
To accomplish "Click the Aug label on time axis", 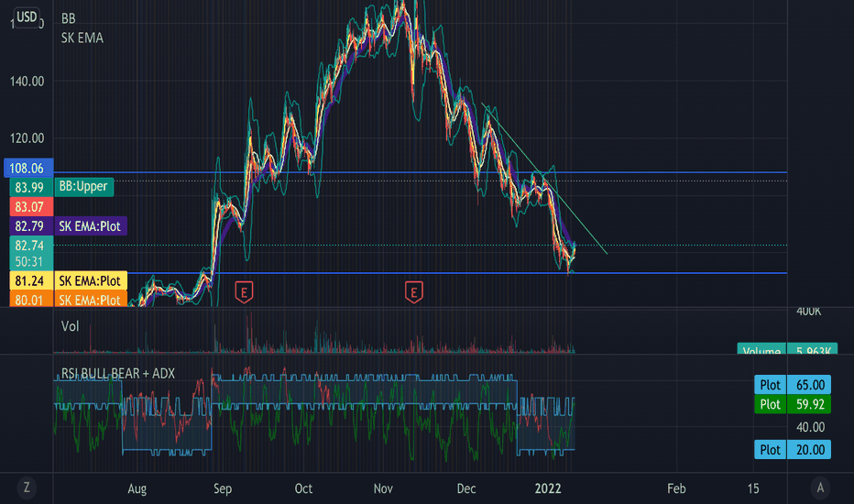I will (137, 488).
